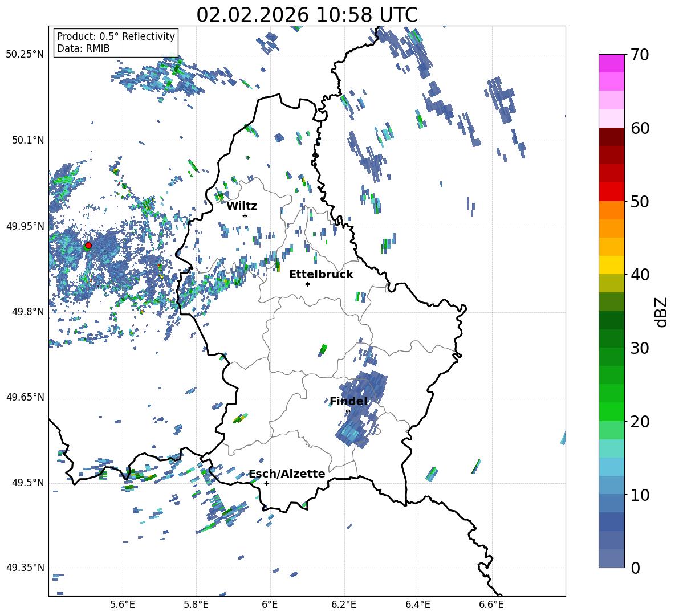Click the Product 0.5° Reflectivity info box
675x616 pixels.
[116, 43]
